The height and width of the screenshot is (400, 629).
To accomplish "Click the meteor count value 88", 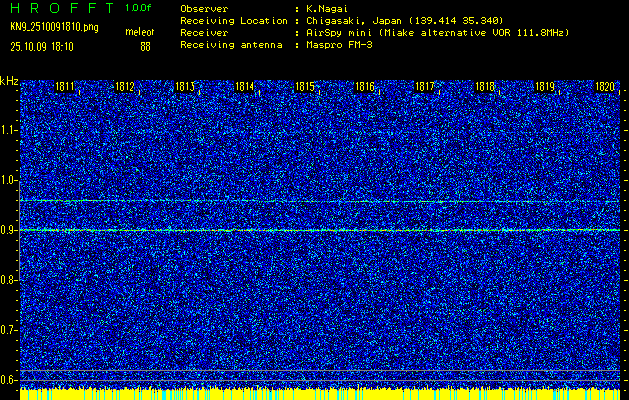I will [x=145, y=46].
